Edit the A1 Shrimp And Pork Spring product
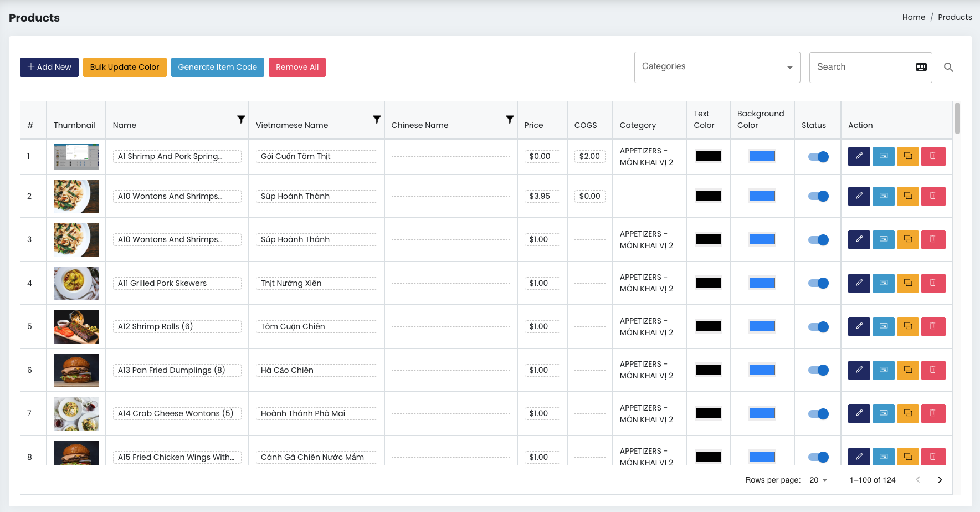This screenshot has height=512, width=980. [x=859, y=156]
